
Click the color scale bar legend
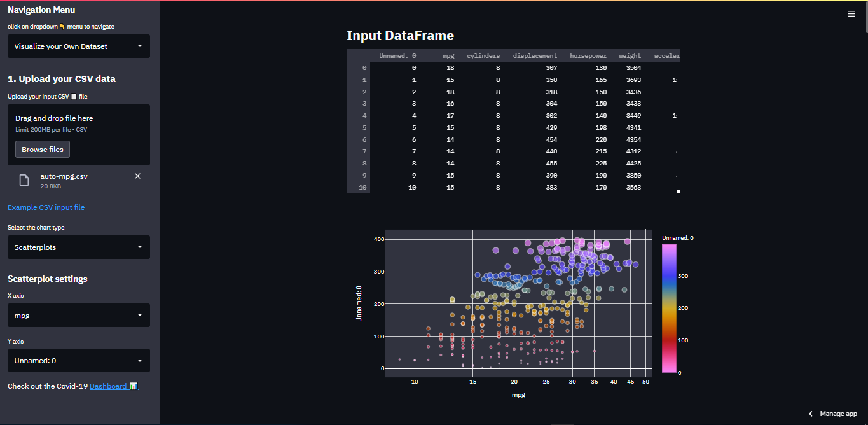(669, 309)
